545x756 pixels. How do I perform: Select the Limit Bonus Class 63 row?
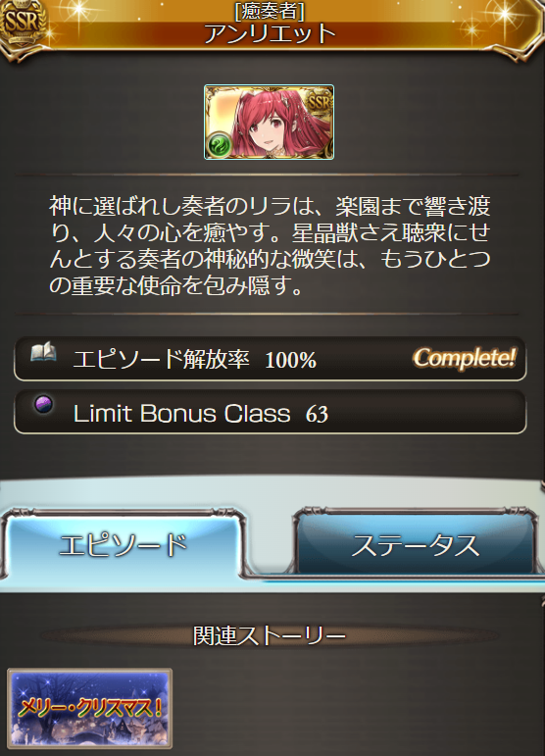click(270, 412)
